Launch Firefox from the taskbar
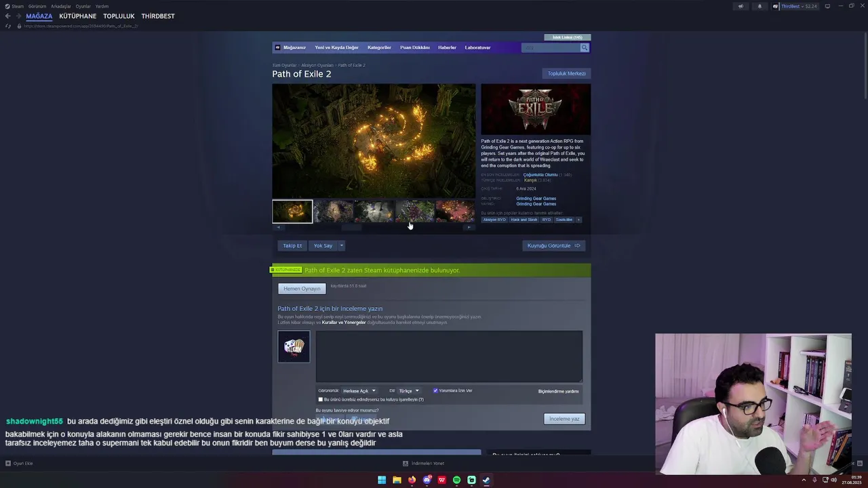 tap(412, 480)
